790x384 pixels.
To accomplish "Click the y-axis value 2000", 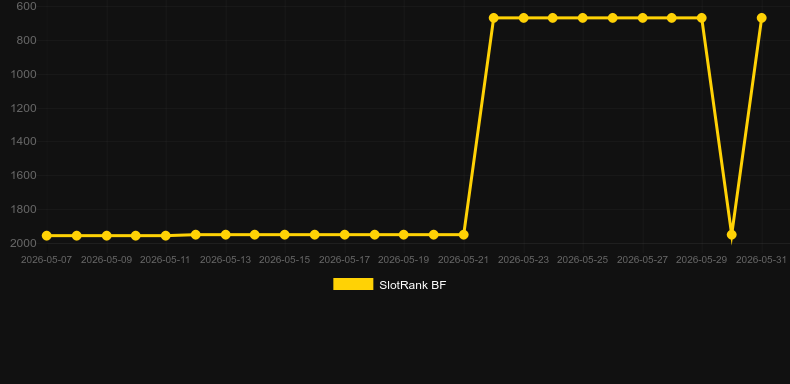I will coord(24,243).
